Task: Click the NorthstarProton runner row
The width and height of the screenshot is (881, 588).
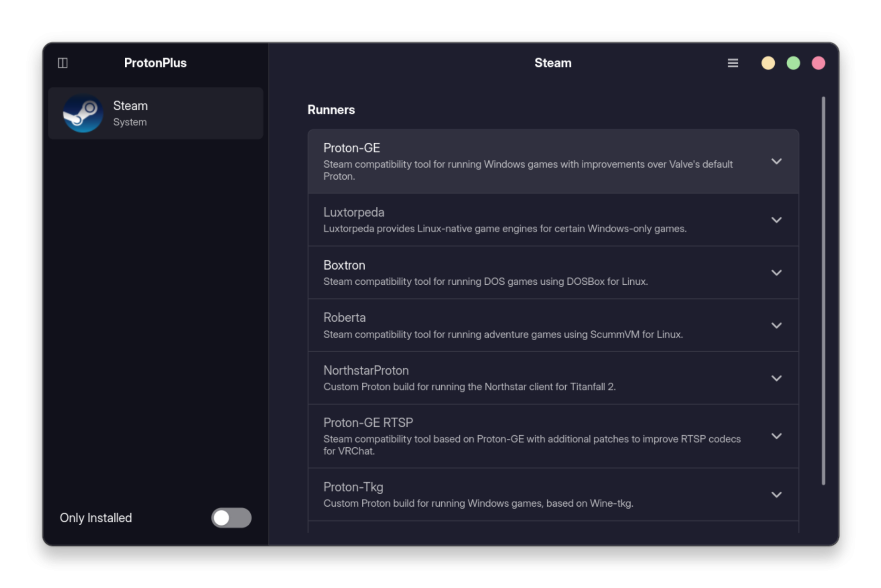Action: tap(516, 378)
